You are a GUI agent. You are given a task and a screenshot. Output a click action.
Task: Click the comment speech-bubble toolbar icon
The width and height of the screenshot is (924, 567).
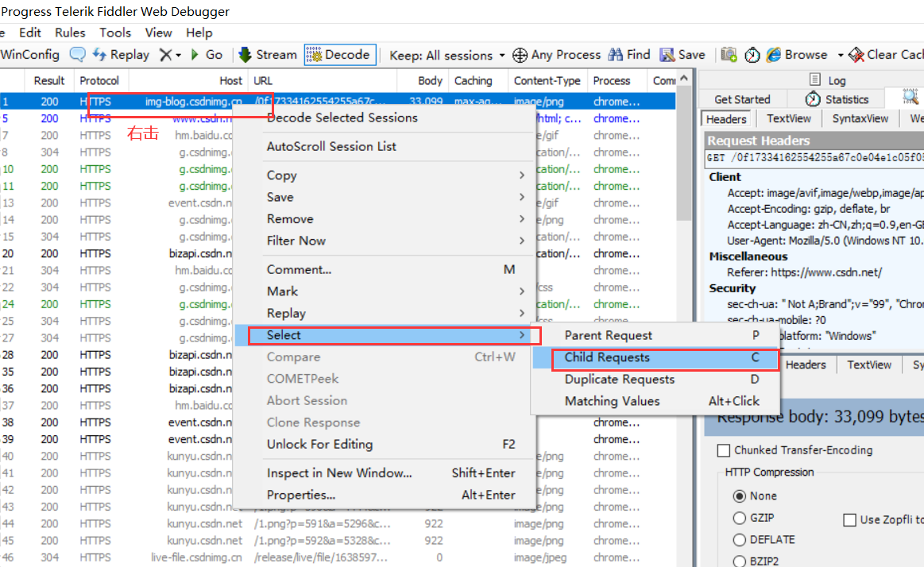[77, 55]
